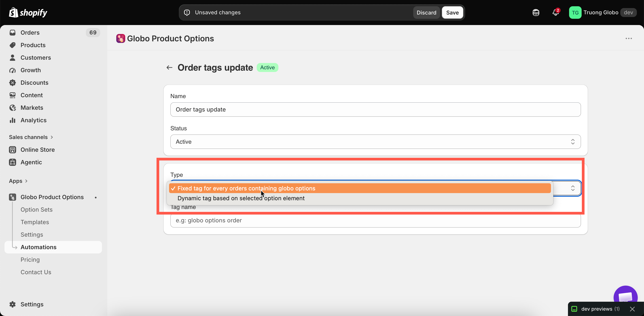Click the Orders inbox icon
Viewport: 644px width, 316px height.
pyautogui.click(x=13, y=32)
